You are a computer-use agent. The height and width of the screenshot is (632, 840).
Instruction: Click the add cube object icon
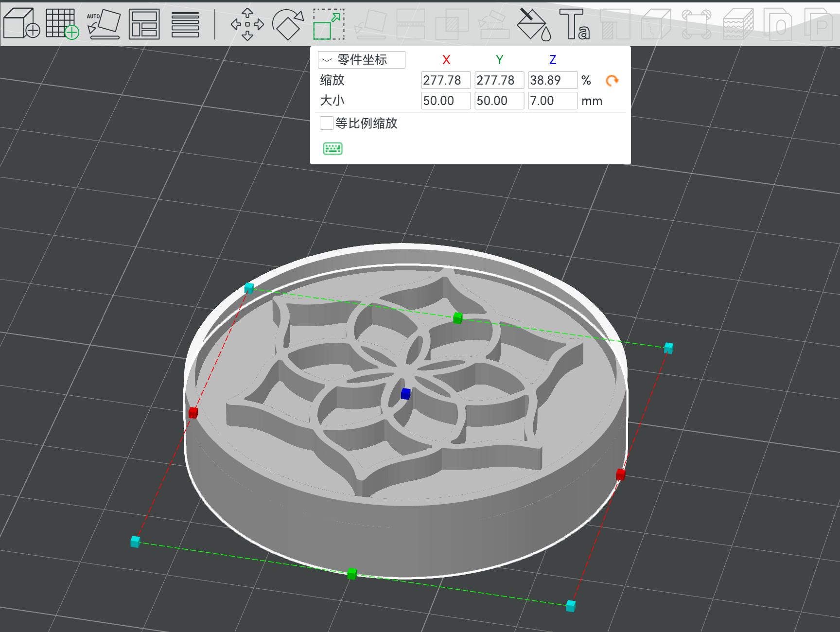[x=21, y=23]
